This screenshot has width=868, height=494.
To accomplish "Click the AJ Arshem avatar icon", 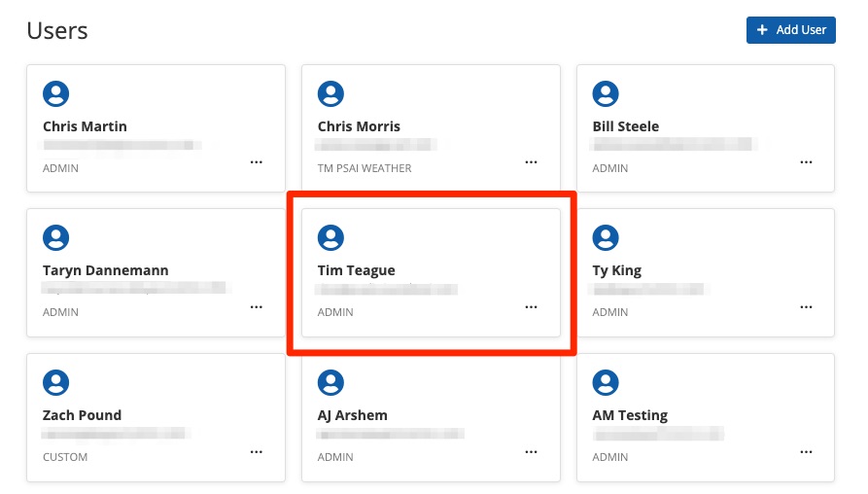I will pyautogui.click(x=331, y=382).
